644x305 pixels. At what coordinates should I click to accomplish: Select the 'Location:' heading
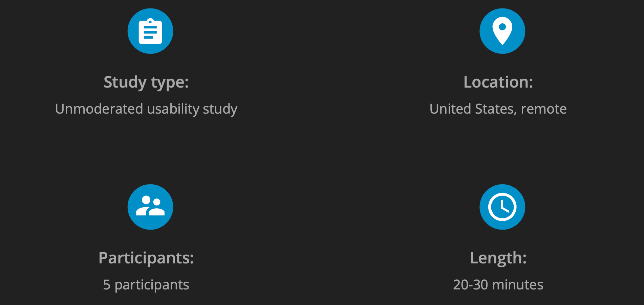[x=498, y=82]
